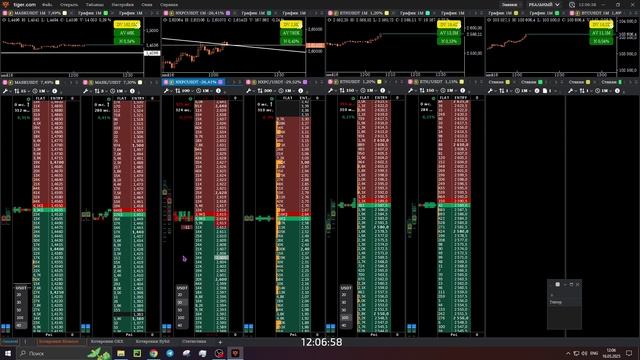This screenshot has width=640, height=360.
Task: Open the Справка menu
Action: (169, 4)
